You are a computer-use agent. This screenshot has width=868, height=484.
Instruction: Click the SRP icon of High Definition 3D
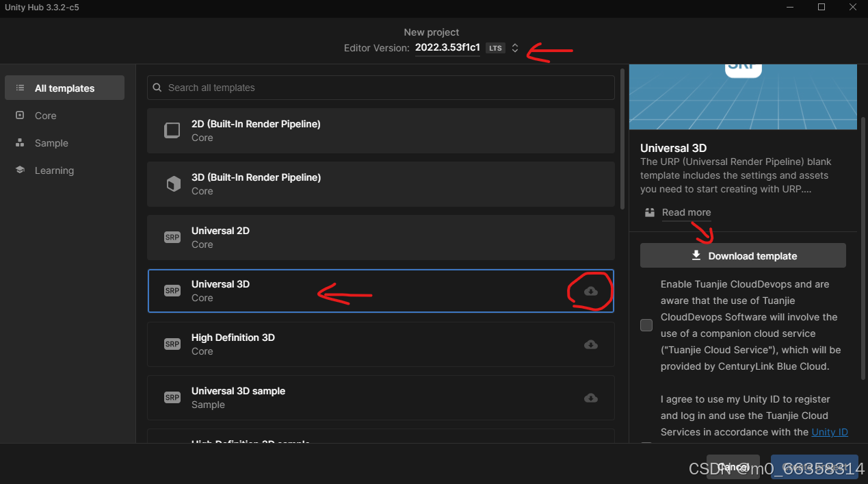172,344
